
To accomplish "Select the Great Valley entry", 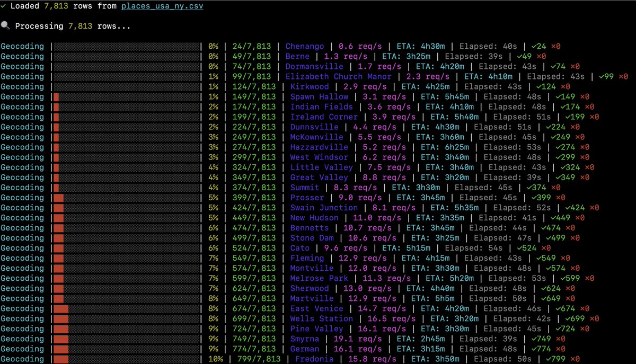I will point(319,177).
